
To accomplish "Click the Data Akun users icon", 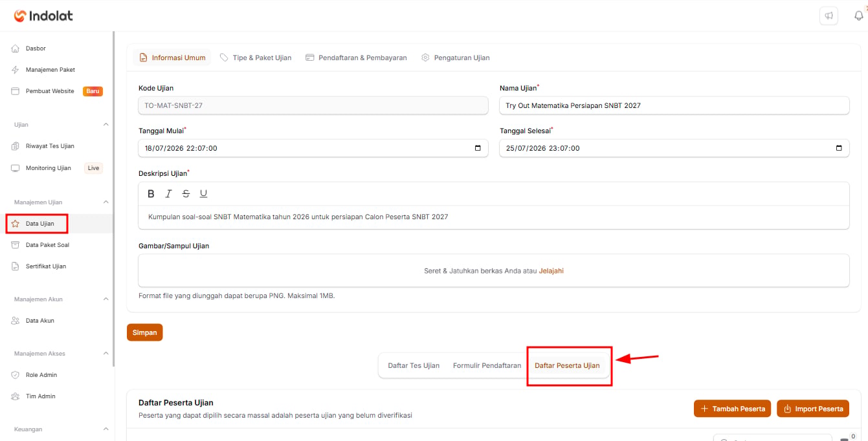I will click(x=16, y=321).
